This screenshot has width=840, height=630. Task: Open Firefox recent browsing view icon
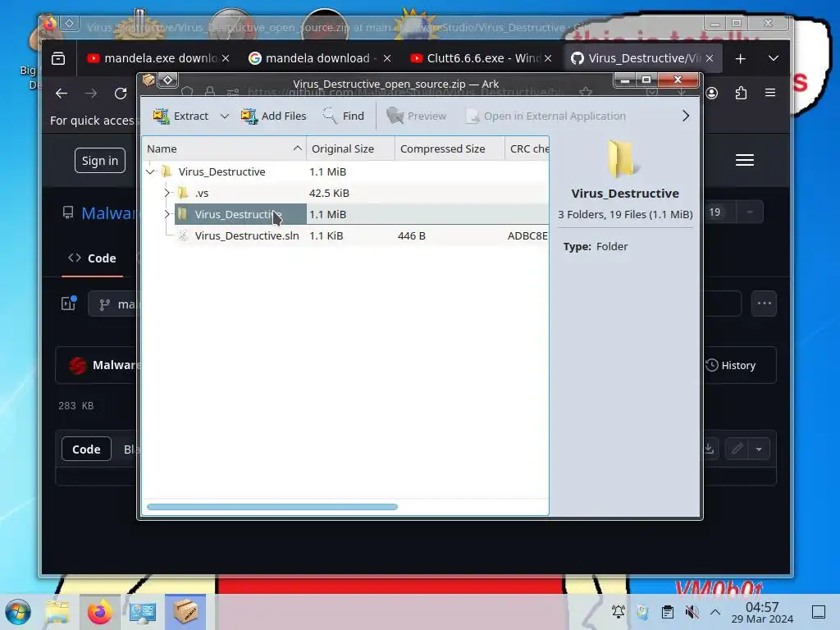click(58, 58)
